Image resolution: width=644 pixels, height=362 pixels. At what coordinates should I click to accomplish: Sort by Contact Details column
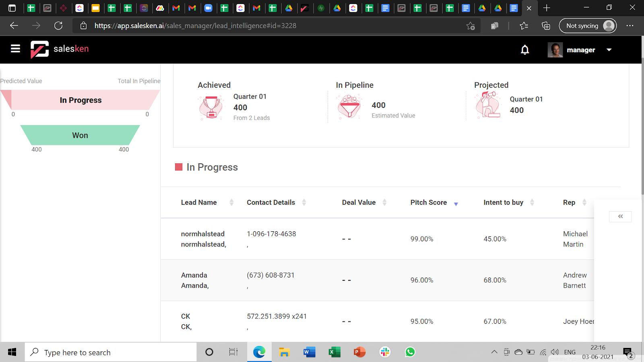click(304, 202)
